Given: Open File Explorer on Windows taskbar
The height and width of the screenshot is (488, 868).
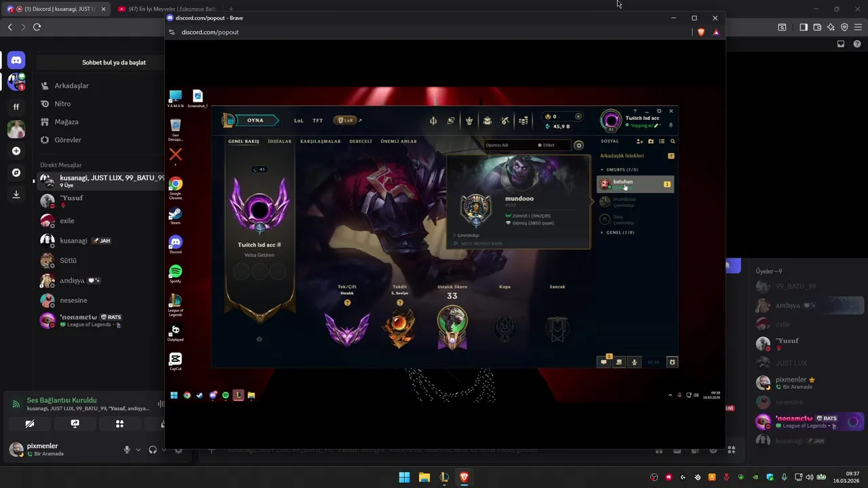Looking at the screenshot, I should click(x=425, y=477).
